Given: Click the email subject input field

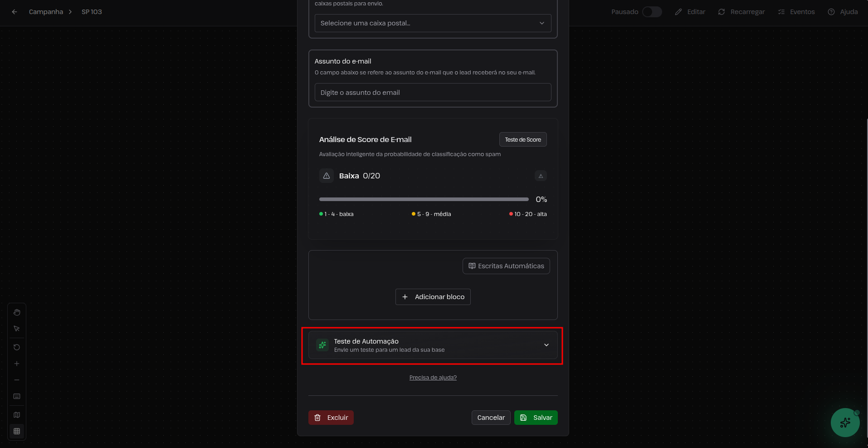Looking at the screenshot, I should tap(433, 93).
